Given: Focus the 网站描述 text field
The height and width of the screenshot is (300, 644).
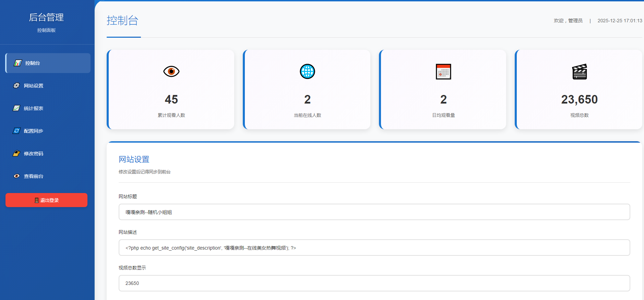Looking at the screenshot, I should 374,248.
